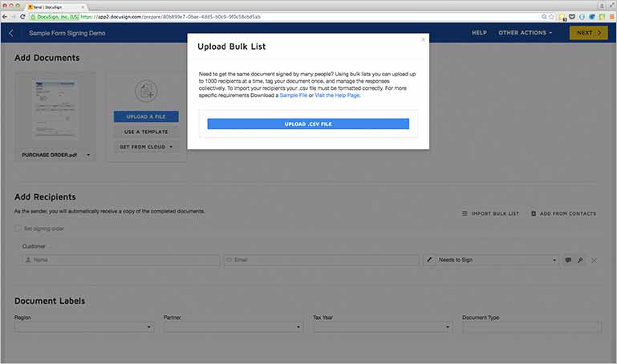Open the Sample File link

(x=293, y=95)
